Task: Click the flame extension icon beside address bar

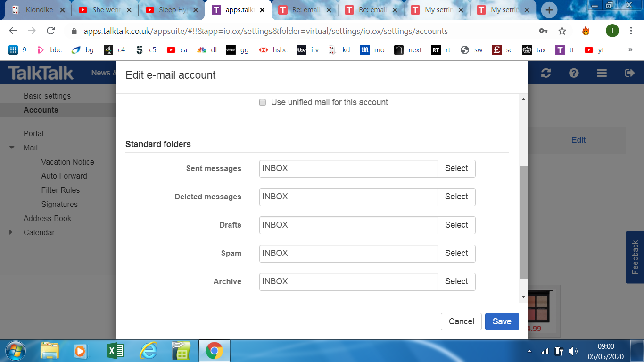Action: 586,30
